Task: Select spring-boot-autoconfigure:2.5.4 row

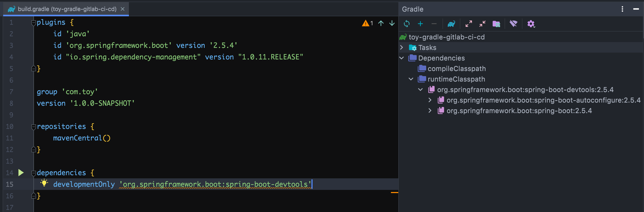Action: click(521, 100)
